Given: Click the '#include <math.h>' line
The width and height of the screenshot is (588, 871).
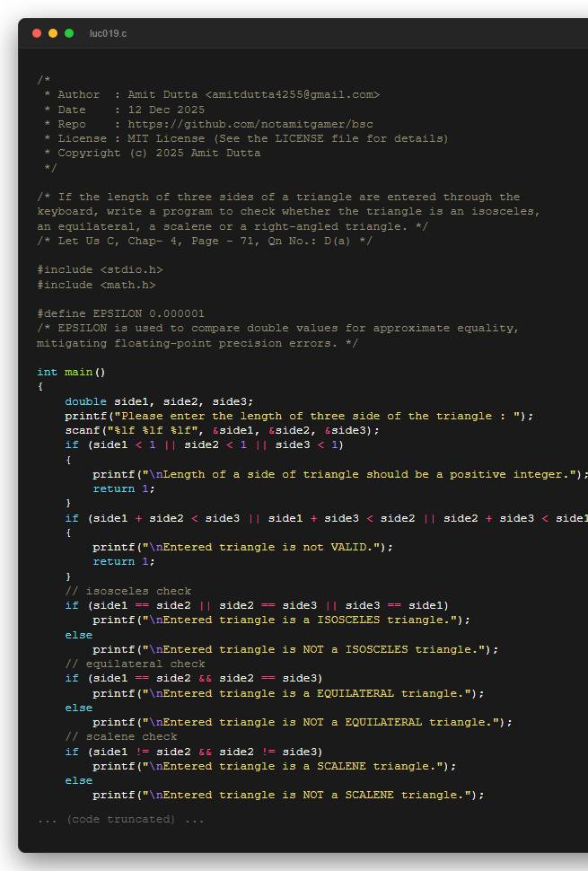Looking at the screenshot, I should pyautogui.click(x=96, y=285).
